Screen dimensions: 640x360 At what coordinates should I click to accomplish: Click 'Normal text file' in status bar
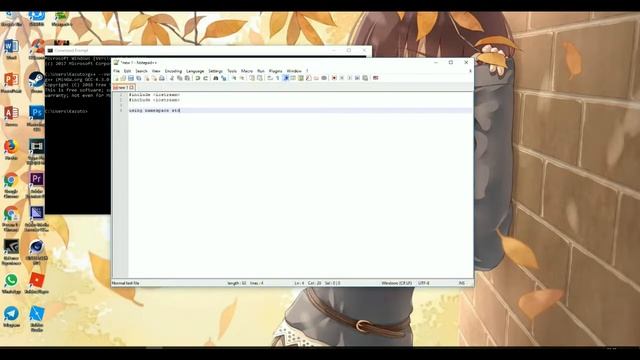[x=125, y=283]
